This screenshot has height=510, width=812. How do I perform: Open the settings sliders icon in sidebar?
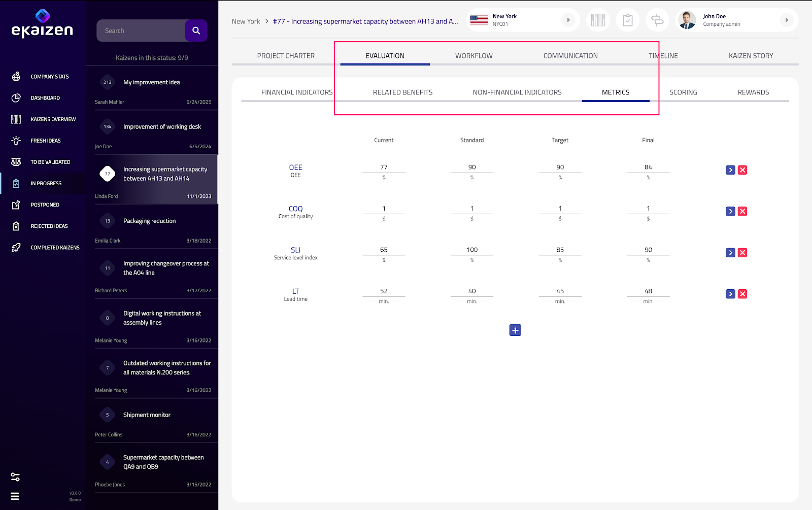(15, 477)
